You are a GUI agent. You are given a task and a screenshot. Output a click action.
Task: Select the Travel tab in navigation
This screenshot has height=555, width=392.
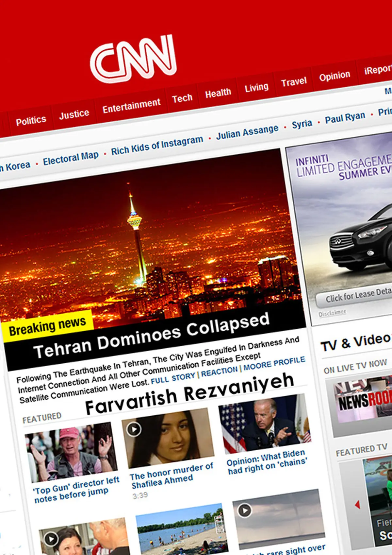pos(294,82)
